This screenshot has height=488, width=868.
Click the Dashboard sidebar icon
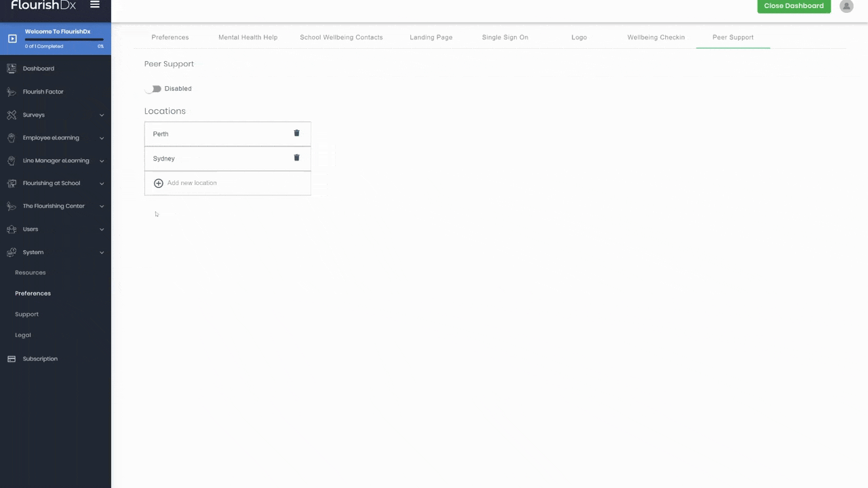(12, 68)
